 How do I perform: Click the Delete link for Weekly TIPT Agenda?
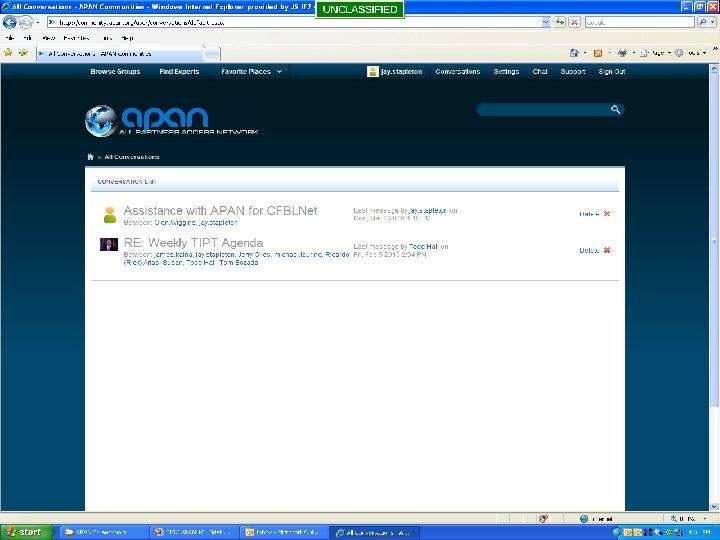pyautogui.click(x=589, y=250)
